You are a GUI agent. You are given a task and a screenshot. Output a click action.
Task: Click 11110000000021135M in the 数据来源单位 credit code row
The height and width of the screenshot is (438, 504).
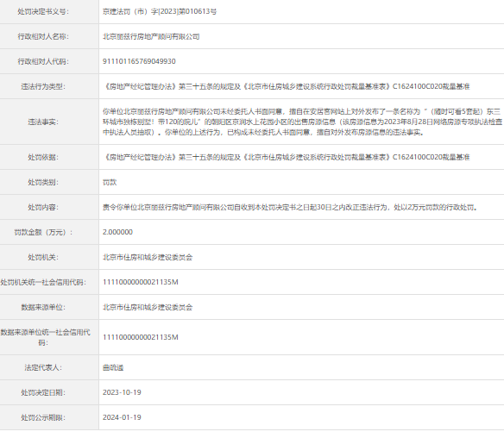point(141,337)
